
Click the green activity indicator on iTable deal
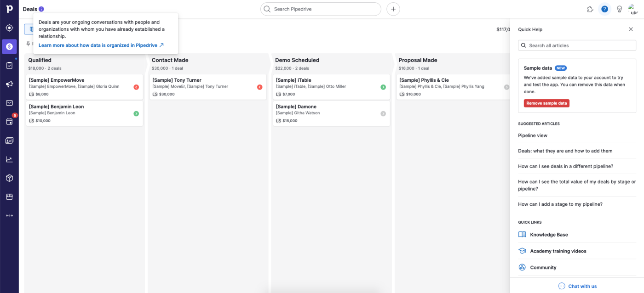[383, 87]
